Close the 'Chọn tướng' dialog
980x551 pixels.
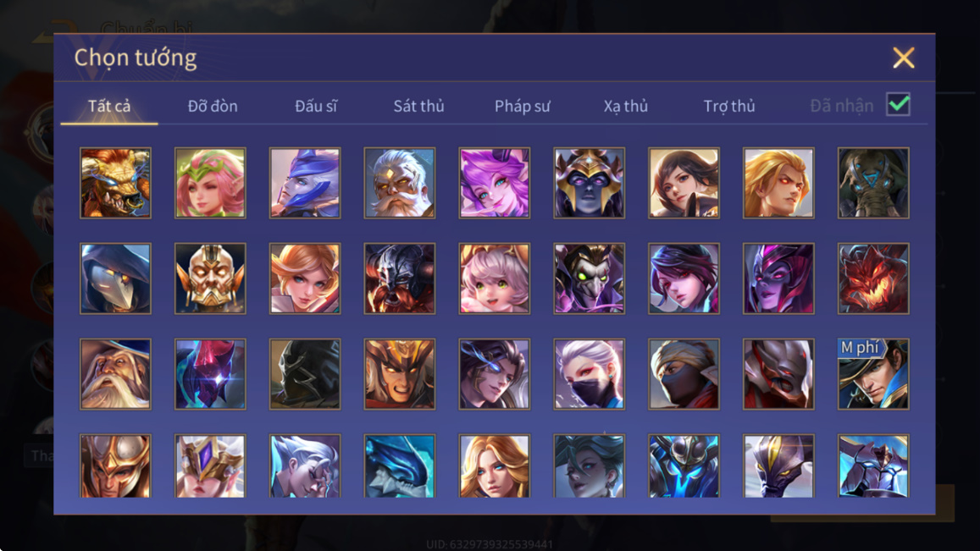(903, 58)
